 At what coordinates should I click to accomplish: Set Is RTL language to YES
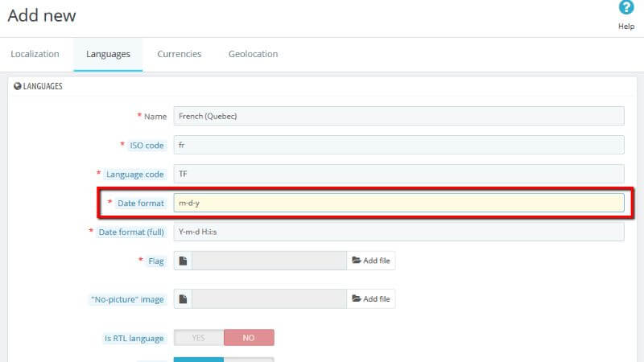tap(199, 338)
